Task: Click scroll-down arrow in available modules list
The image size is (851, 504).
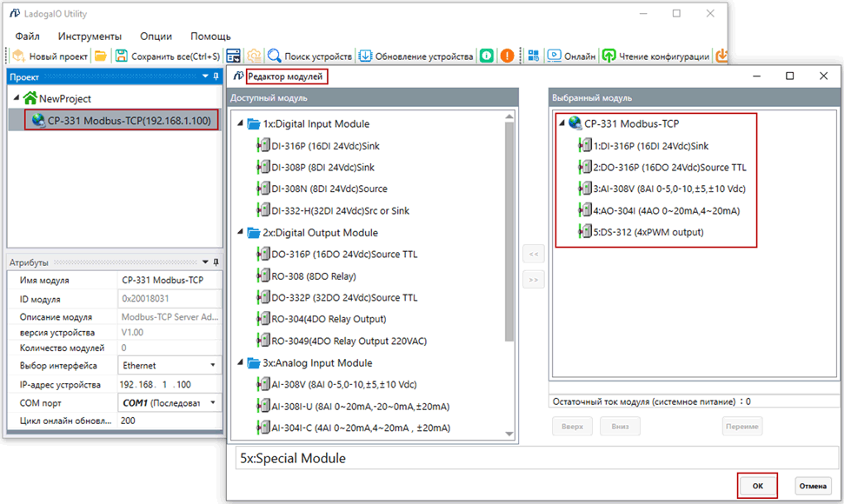Action: click(x=509, y=434)
